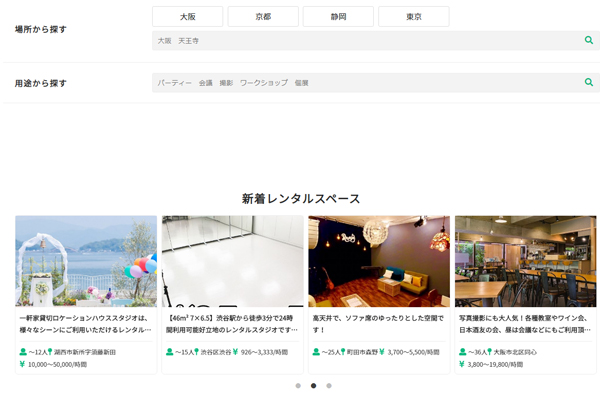Click the person icon beside ～25人

(316, 352)
